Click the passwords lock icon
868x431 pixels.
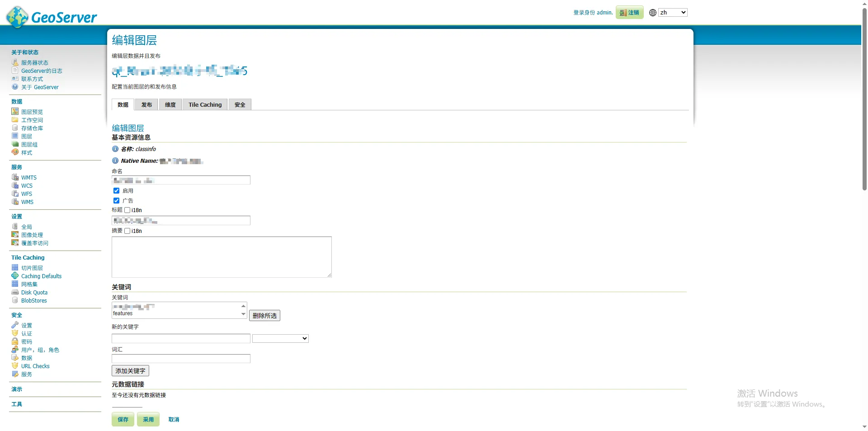(15, 341)
